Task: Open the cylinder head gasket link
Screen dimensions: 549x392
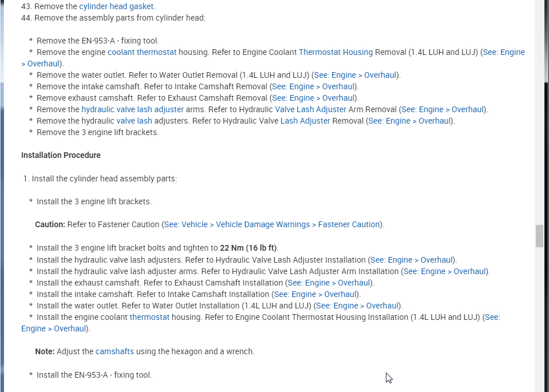Action: tap(116, 6)
